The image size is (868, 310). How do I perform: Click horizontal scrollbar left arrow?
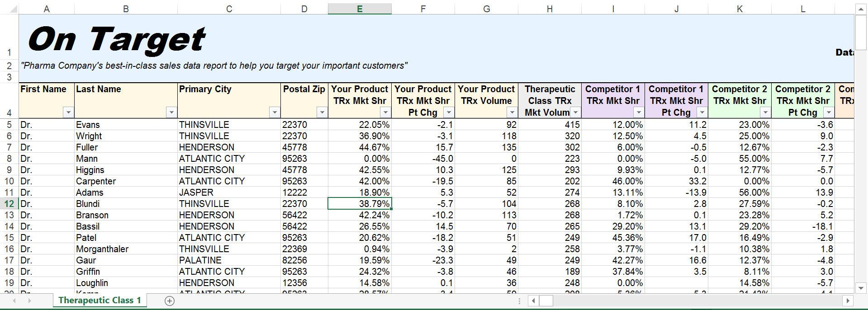(533, 301)
